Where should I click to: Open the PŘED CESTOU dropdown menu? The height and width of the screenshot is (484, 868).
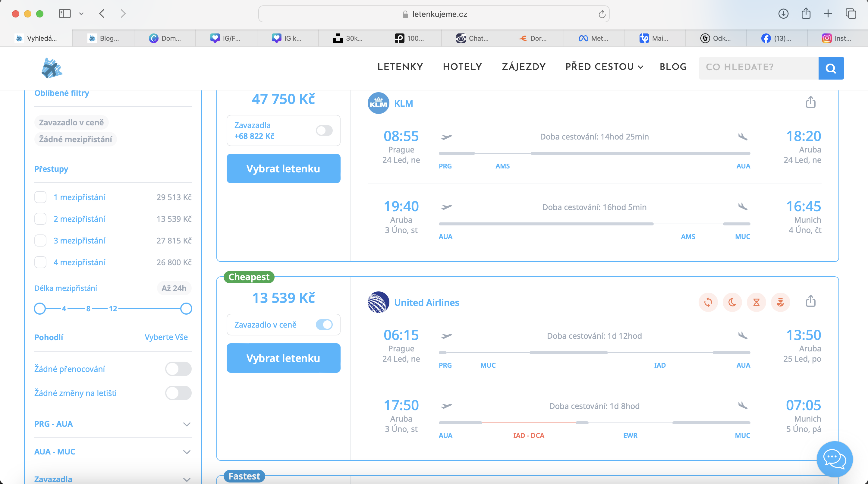[604, 67]
